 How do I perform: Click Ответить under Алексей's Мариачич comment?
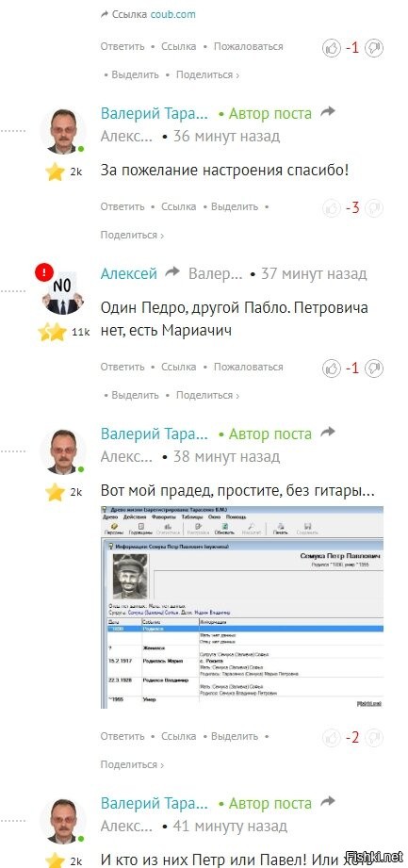pyautogui.click(x=122, y=367)
